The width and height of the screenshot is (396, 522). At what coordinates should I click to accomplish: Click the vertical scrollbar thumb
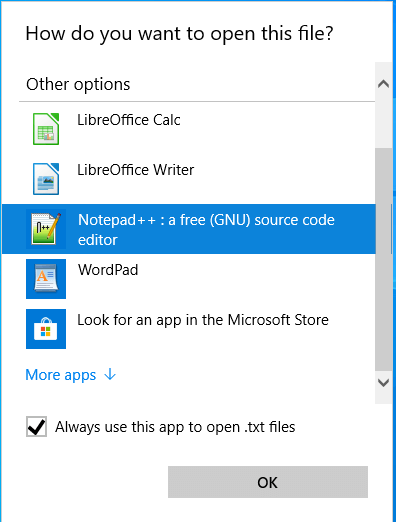(384, 259)
